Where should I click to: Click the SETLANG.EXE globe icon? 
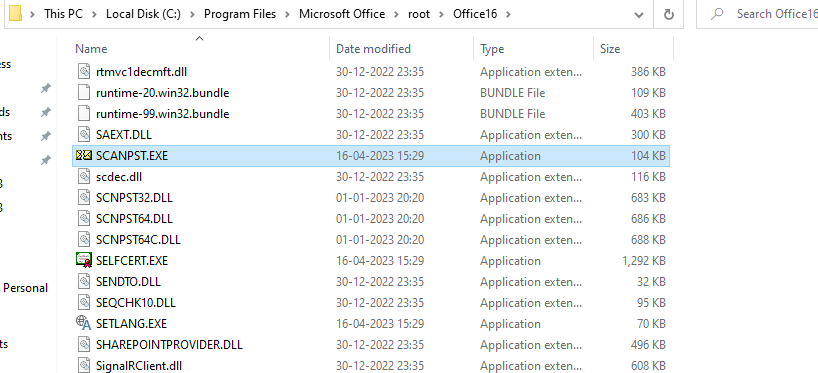pos(84,323)
